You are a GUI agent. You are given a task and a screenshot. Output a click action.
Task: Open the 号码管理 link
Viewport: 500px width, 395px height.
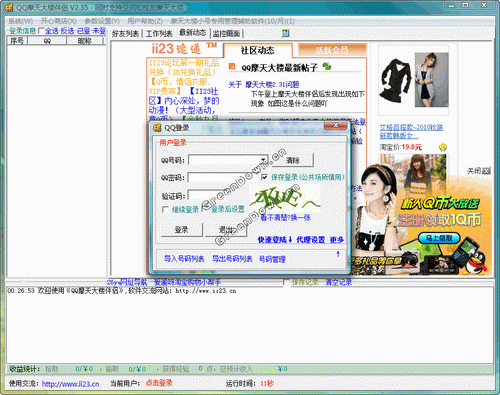(272, 259)
